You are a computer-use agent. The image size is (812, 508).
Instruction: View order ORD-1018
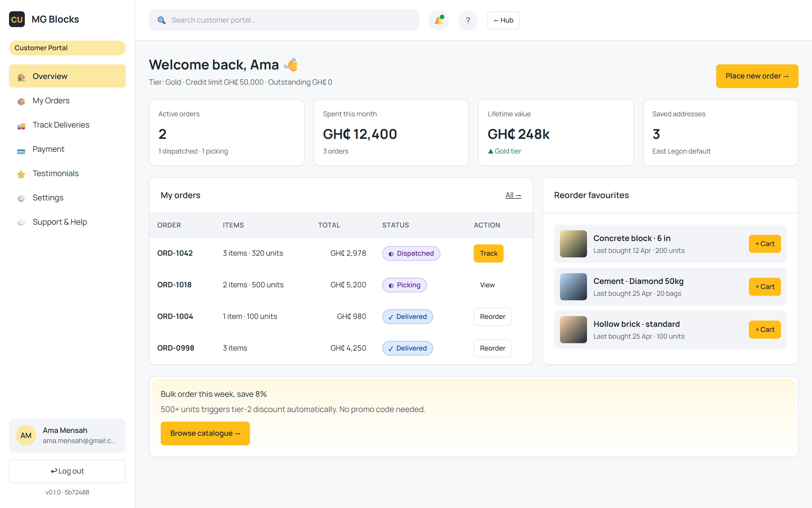point(487,285)
